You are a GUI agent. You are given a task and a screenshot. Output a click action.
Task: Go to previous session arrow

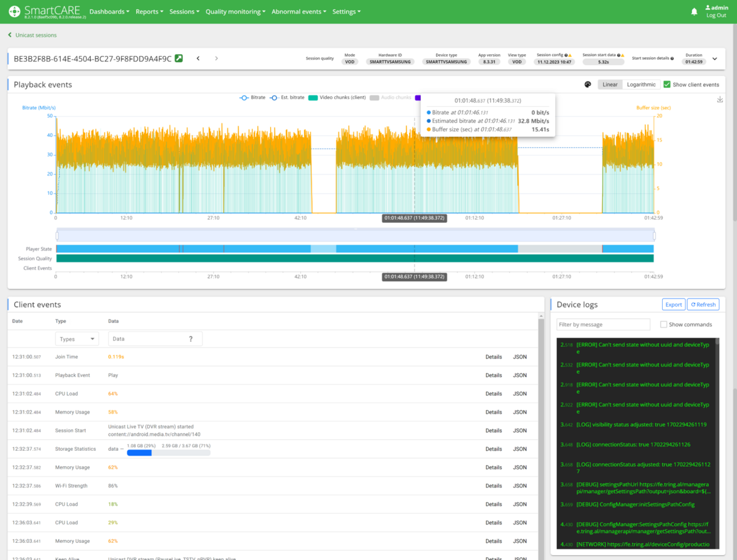tap(198, 58)
